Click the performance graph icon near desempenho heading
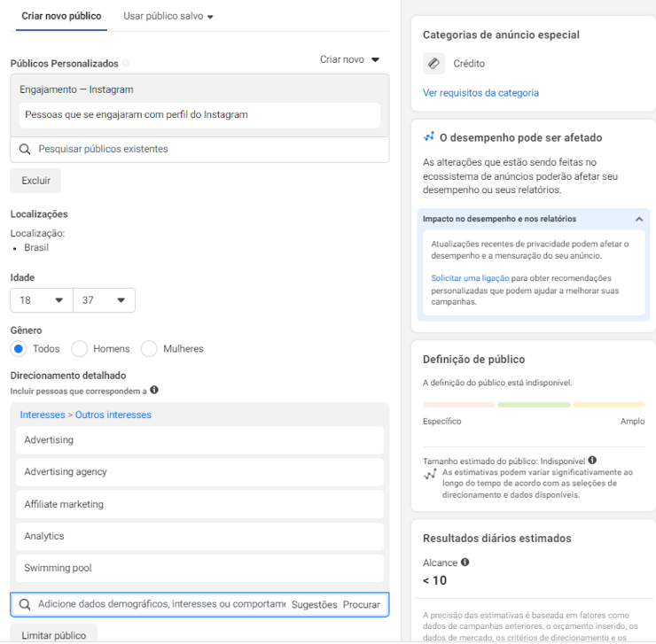This screenshot has height=644, width=656. (428, 136)
